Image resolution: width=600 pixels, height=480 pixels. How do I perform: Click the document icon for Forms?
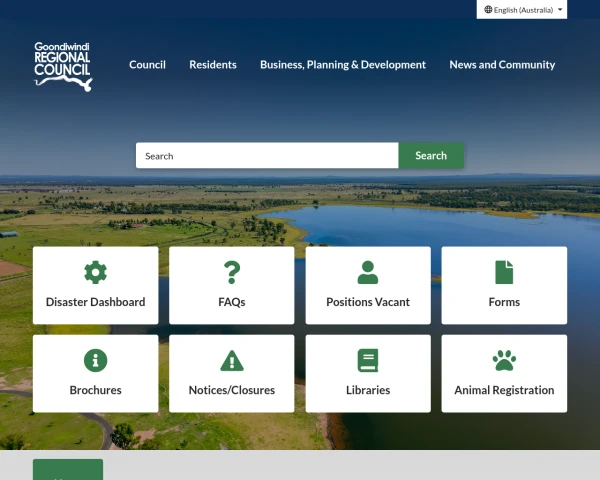(504, 272)
